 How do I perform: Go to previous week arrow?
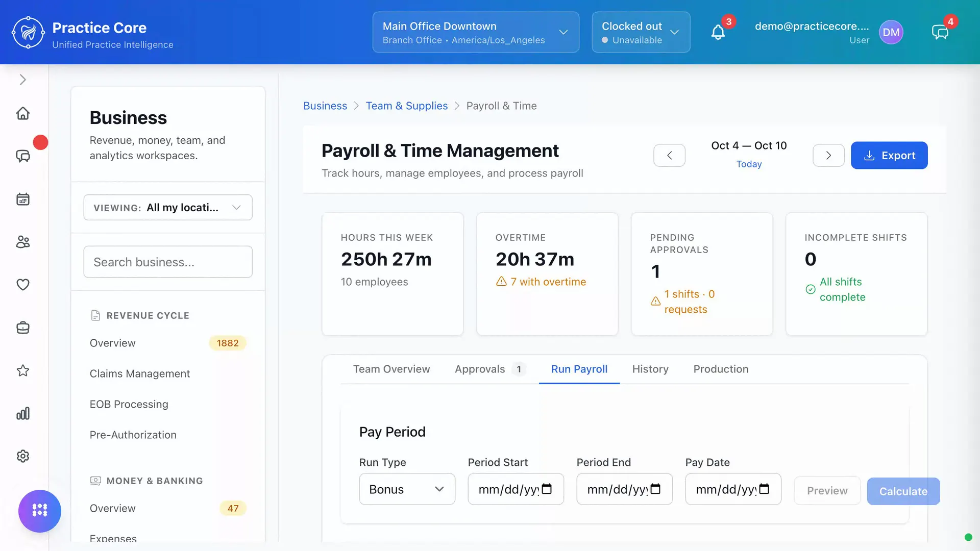[669, 155]
